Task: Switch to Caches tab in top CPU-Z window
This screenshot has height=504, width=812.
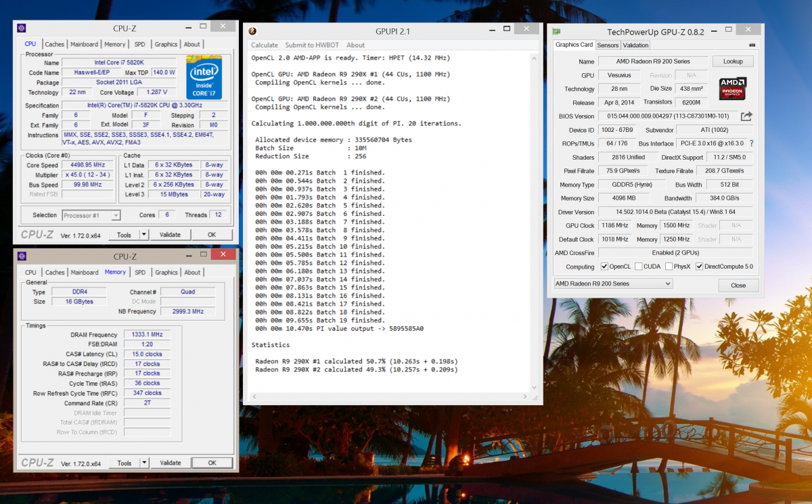Action: click(55, 45)
